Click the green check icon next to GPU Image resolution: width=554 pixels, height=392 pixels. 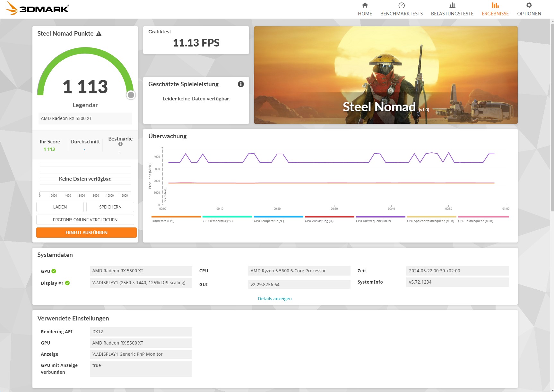coord(54,271)
